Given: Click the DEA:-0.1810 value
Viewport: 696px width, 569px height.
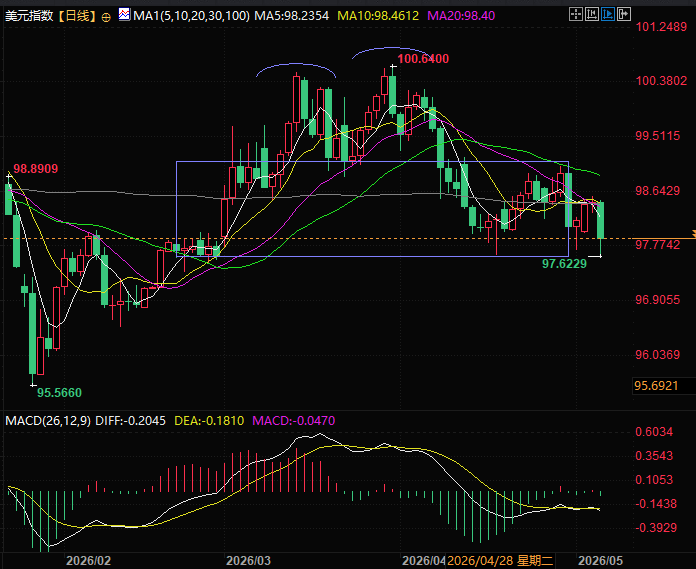Looking at the screenshot, I should pos(209,421).
